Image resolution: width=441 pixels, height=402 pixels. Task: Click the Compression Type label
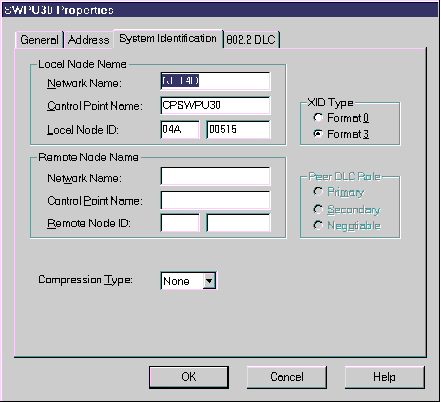click(85, 280)
